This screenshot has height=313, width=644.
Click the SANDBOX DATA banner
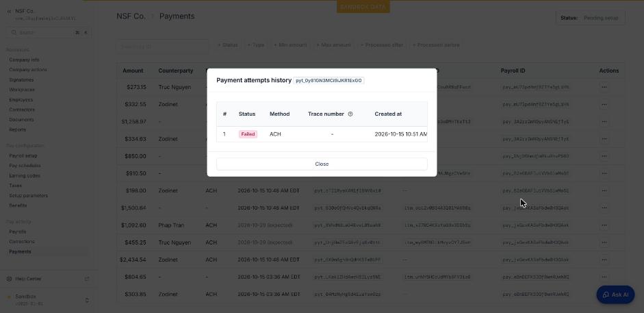click(x=363, y=7)
